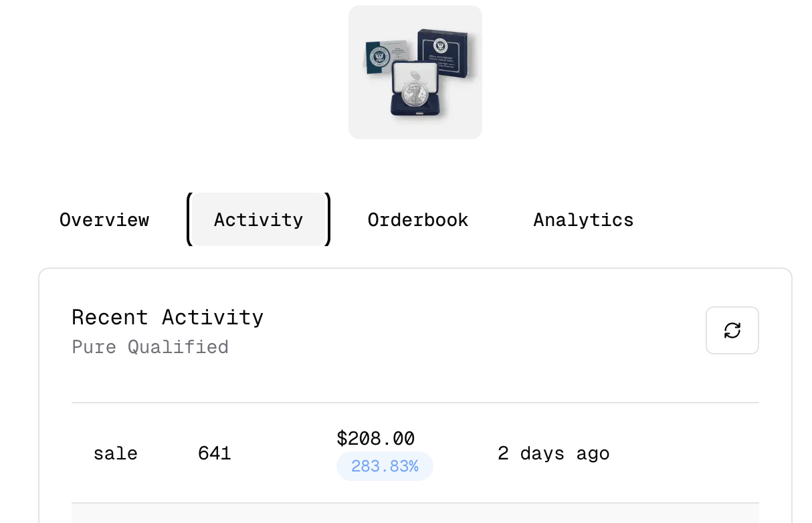
Task: Click the upright dark blue box in image
Action: pyautogui.click(x=444, y=53)
